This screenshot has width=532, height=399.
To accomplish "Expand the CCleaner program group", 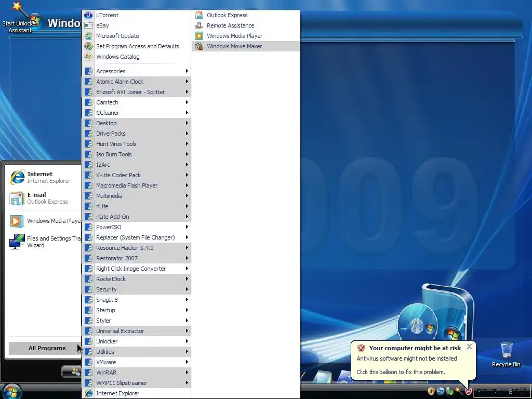I will (136, 113).
